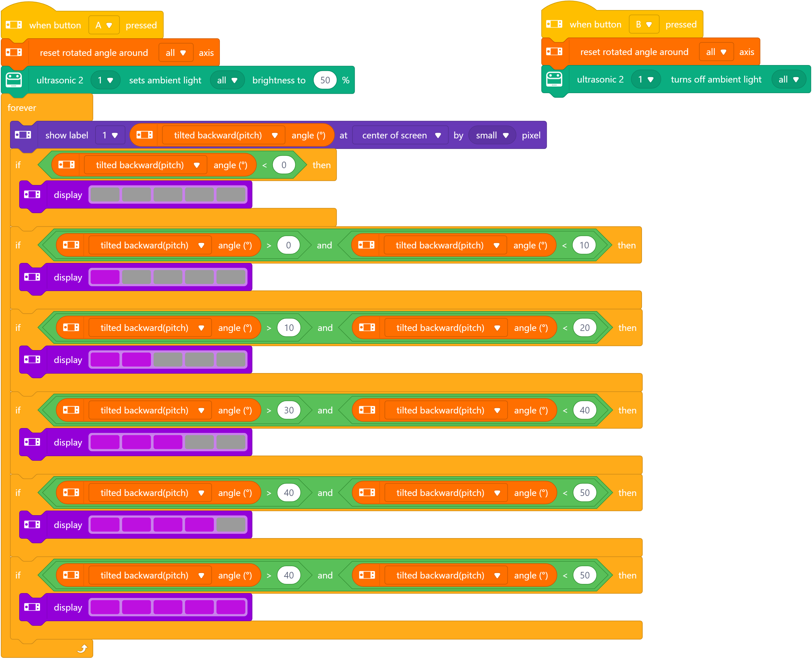This screenshot has height=659, width=812.
Task: Toggle the first LED cell in the all-gray display
Action: pyautogui.click(x=105, y=195)
